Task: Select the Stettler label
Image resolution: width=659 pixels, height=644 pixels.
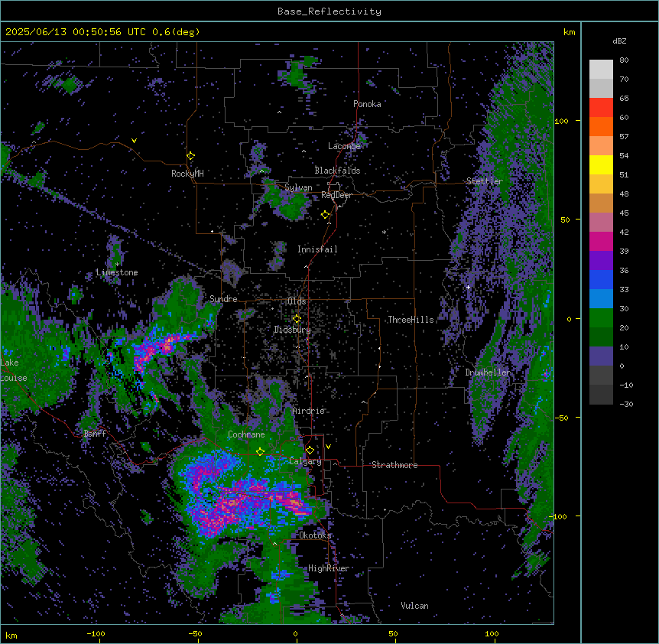Action: 484,181
